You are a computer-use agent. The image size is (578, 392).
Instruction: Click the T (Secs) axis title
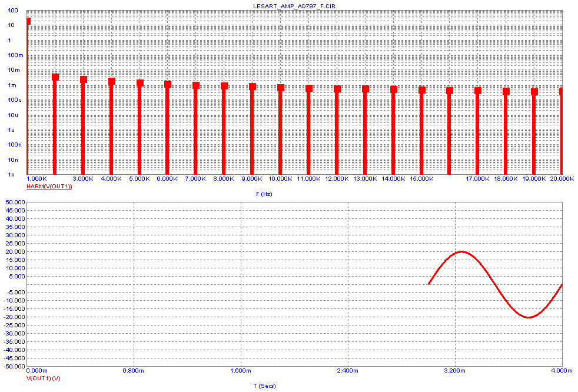point(264,386)
